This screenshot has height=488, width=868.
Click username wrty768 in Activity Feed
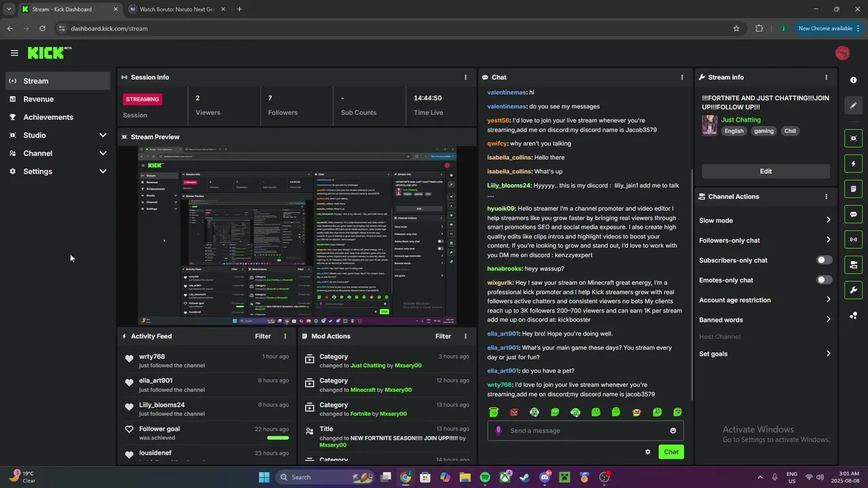click(x=152, y=357)
